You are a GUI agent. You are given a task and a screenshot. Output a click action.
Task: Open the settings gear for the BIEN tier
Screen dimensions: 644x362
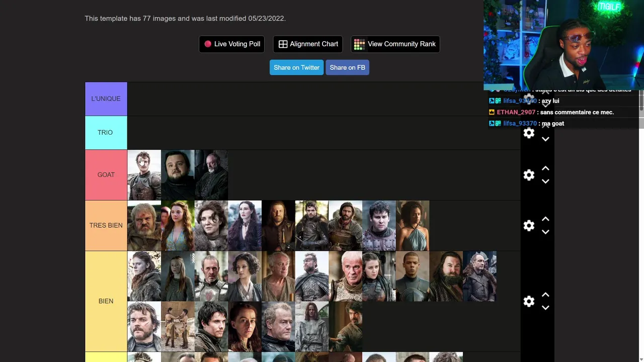[529, 301]
